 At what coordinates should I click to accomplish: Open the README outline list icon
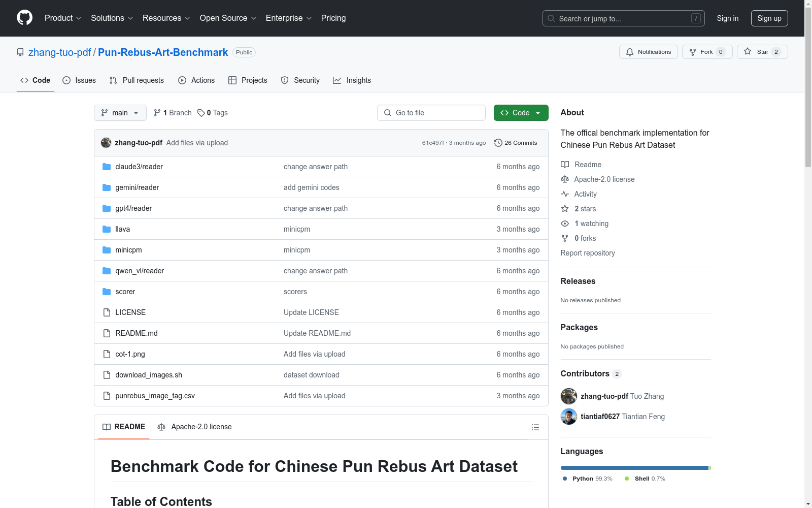click(535, 427)
